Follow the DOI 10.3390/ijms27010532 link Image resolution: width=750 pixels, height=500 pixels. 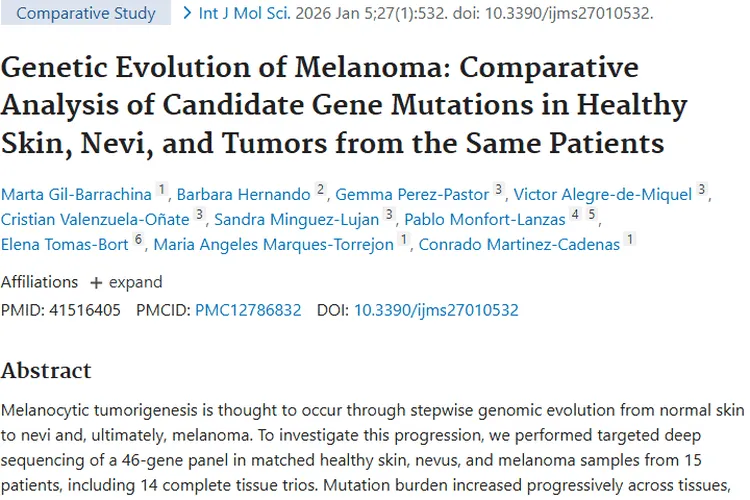436,310
